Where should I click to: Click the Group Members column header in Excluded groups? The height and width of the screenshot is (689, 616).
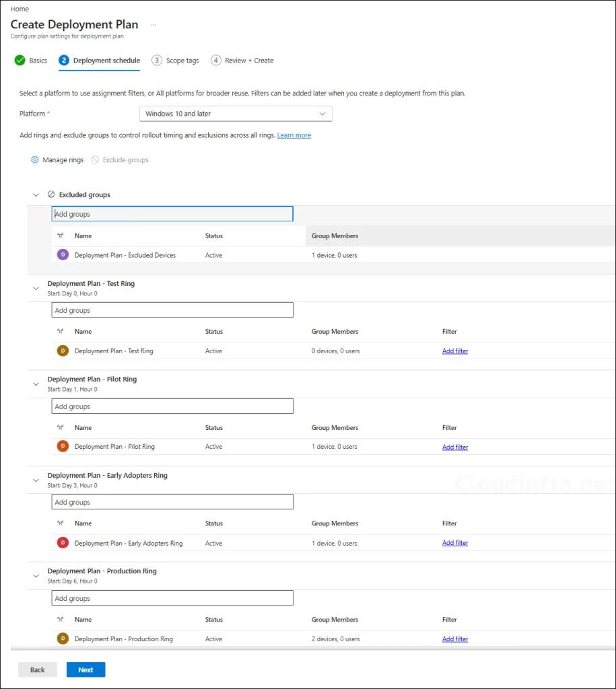point(335,236)
